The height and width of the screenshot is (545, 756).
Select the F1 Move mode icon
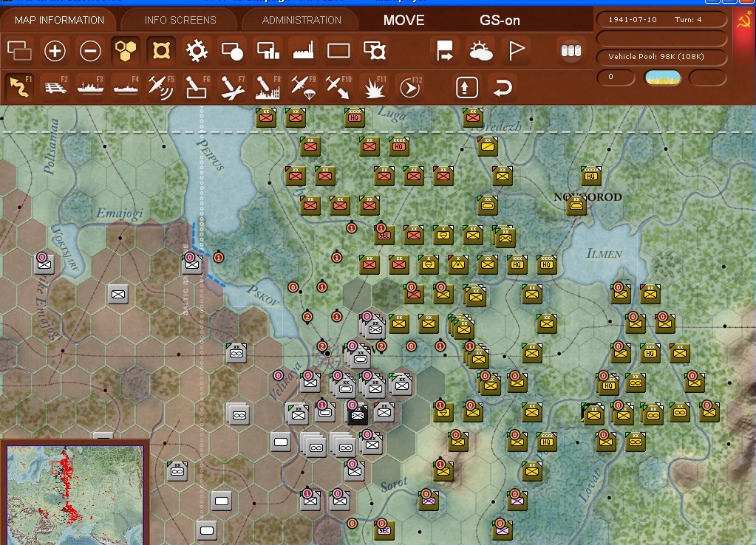click(x=20, y=87)
